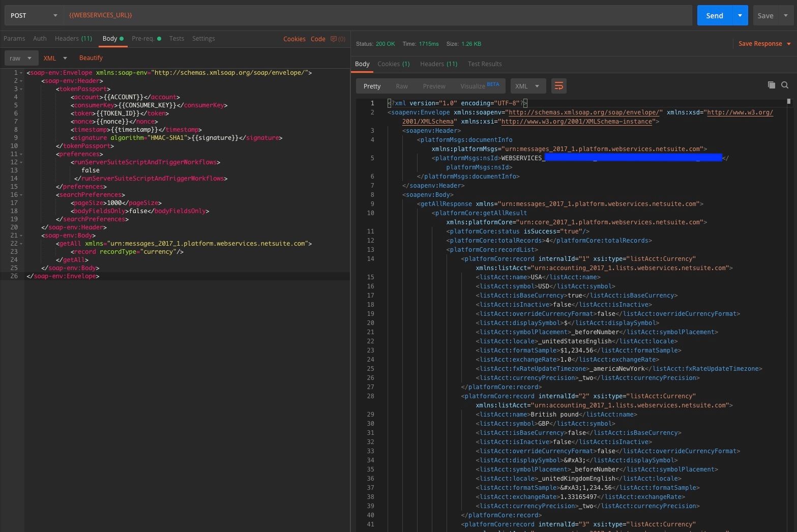Click exchangeRate 1.33165497 response line
Viewport: 797px width, 532px height.
click(580, 497)
